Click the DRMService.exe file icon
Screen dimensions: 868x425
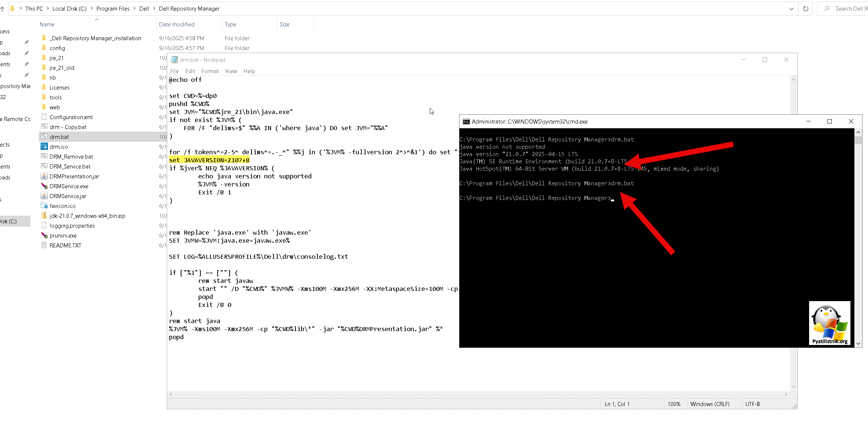(x=44, y=186)
